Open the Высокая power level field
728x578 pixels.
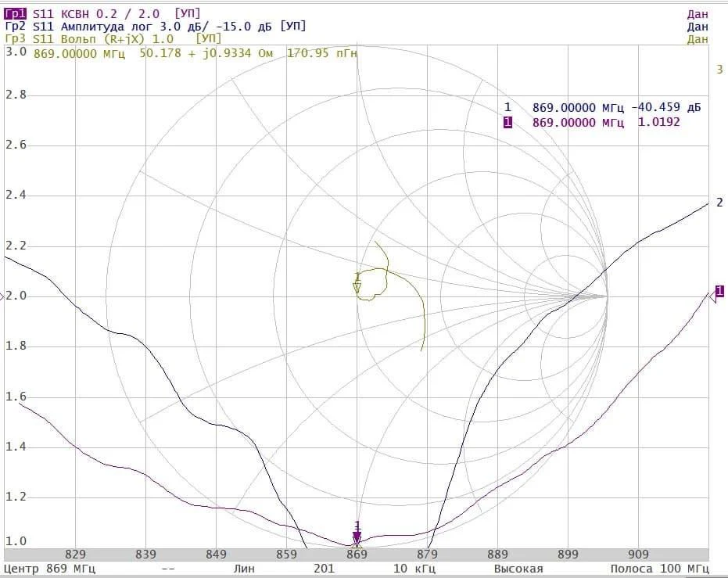(518, 569)
